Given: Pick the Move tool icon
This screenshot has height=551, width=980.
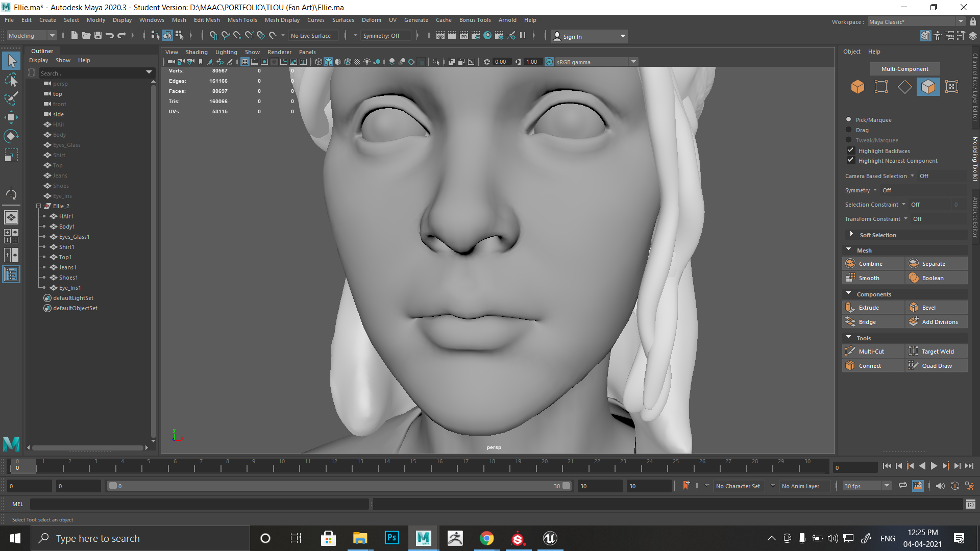Looking at the screenshot, I should pos(11,117).
